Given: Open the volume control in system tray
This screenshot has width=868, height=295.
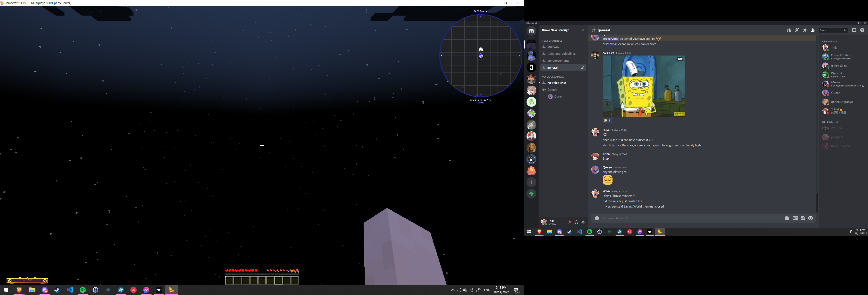Looking at the screenshot, I should (x=459, y=290).
